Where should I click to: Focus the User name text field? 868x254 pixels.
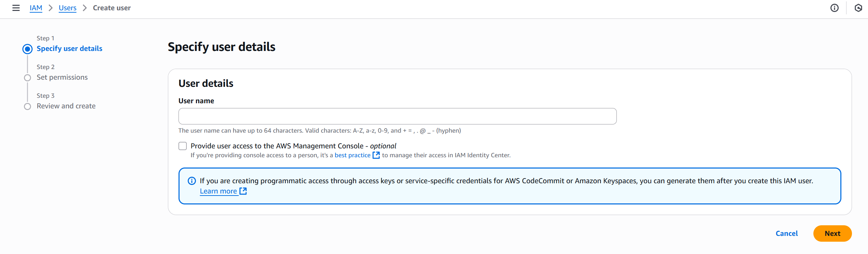[x=397, y=116]
